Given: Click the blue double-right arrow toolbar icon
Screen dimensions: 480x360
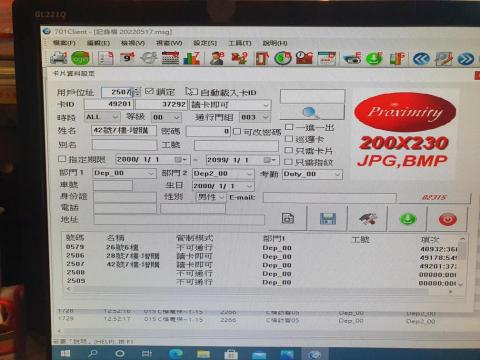Looking at the screenshot, I should pyautogui.click(x=466, y=59).
